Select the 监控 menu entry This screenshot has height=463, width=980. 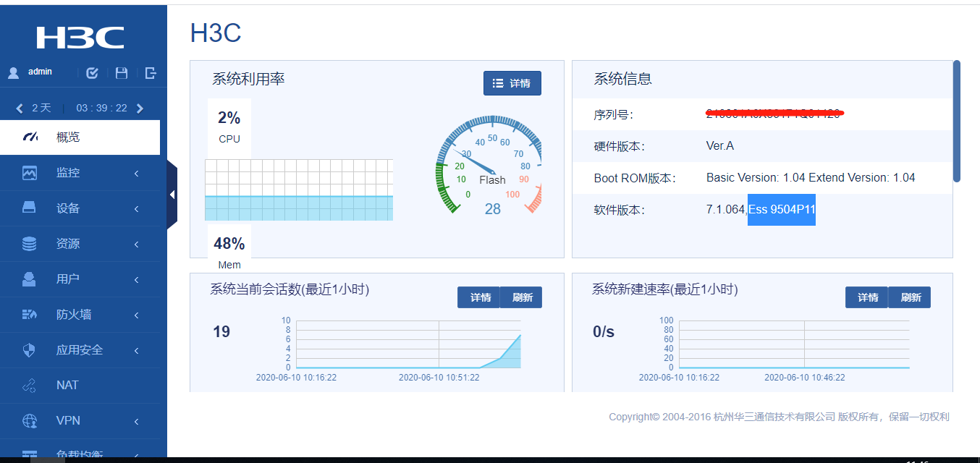80,173
